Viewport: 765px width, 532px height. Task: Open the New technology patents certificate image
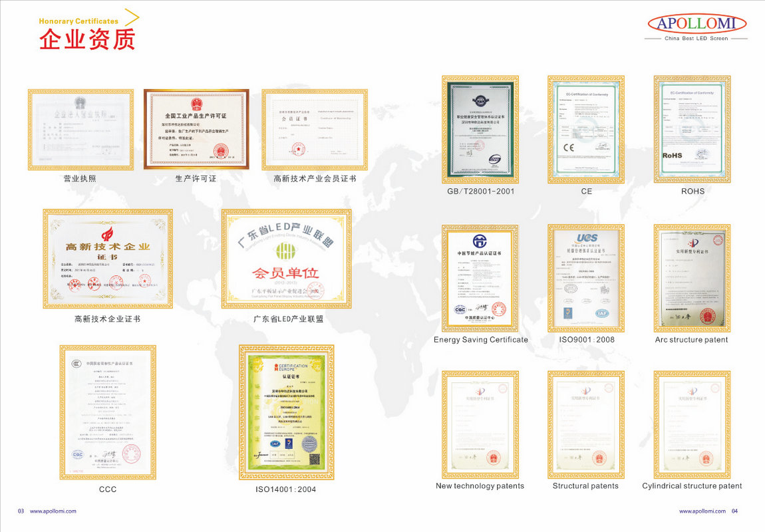(480, 425)
